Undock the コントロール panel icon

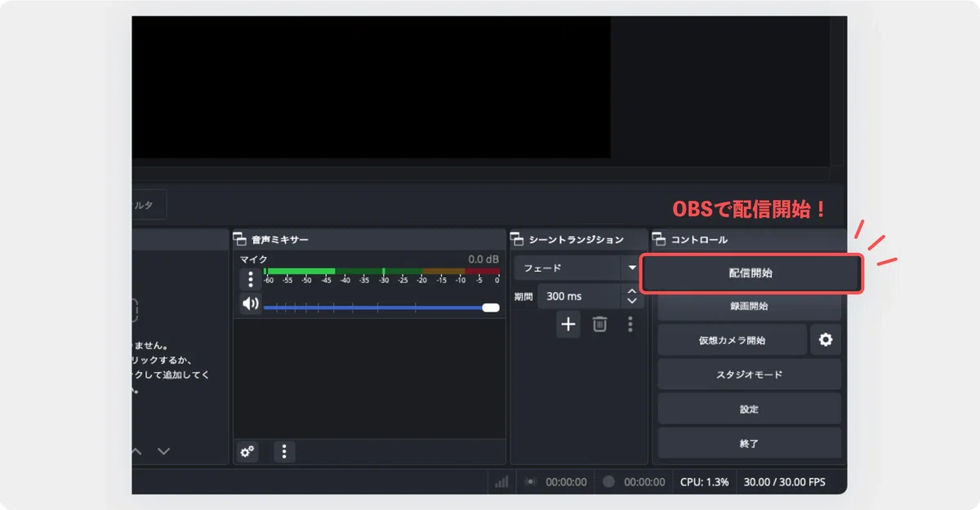pos(658,240)
